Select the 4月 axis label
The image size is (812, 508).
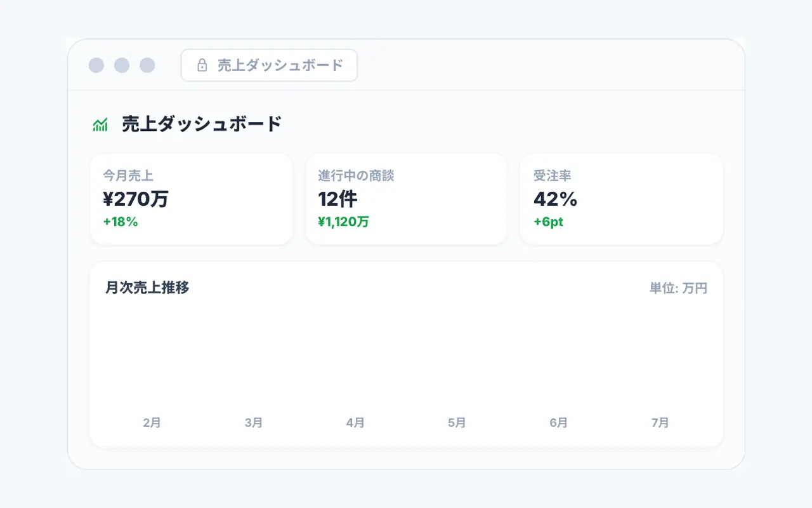[355, 423]
